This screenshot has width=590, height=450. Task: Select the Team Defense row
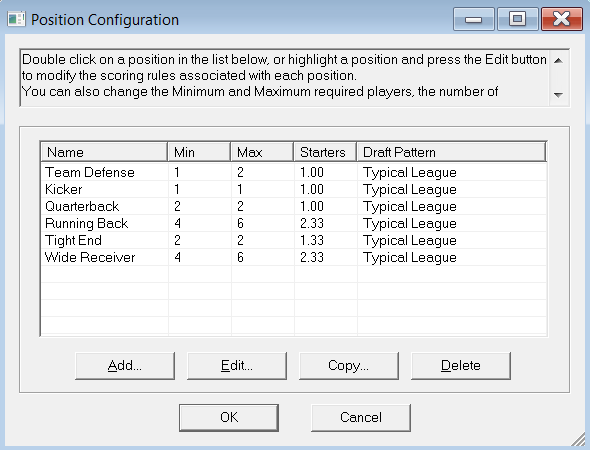[293, 172]
